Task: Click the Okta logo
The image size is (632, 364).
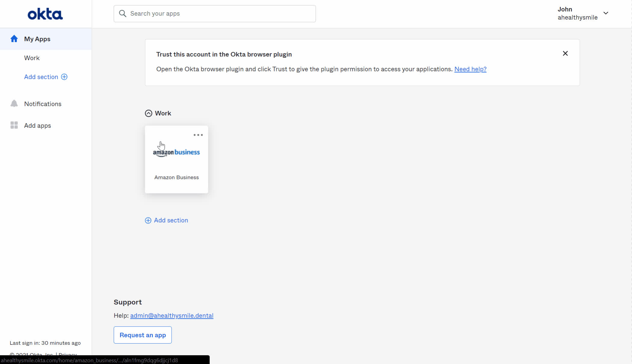Action: tap(45, 14)
